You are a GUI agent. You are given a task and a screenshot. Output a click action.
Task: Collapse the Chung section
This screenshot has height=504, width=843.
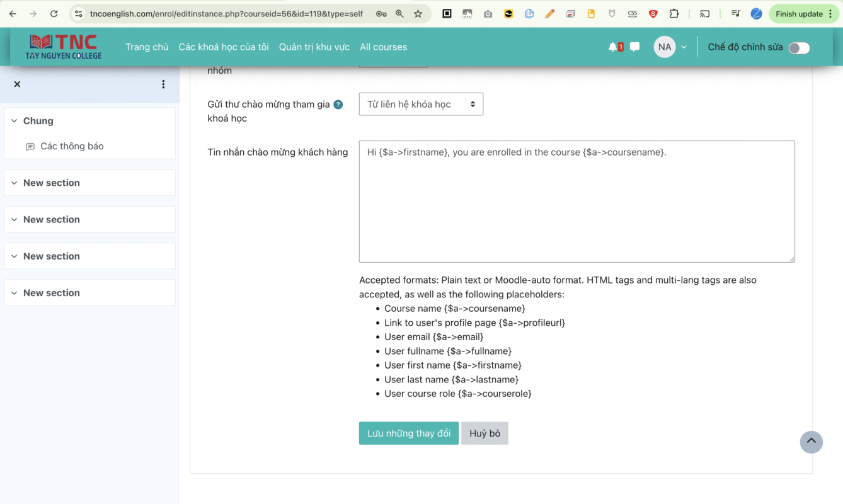14,121
